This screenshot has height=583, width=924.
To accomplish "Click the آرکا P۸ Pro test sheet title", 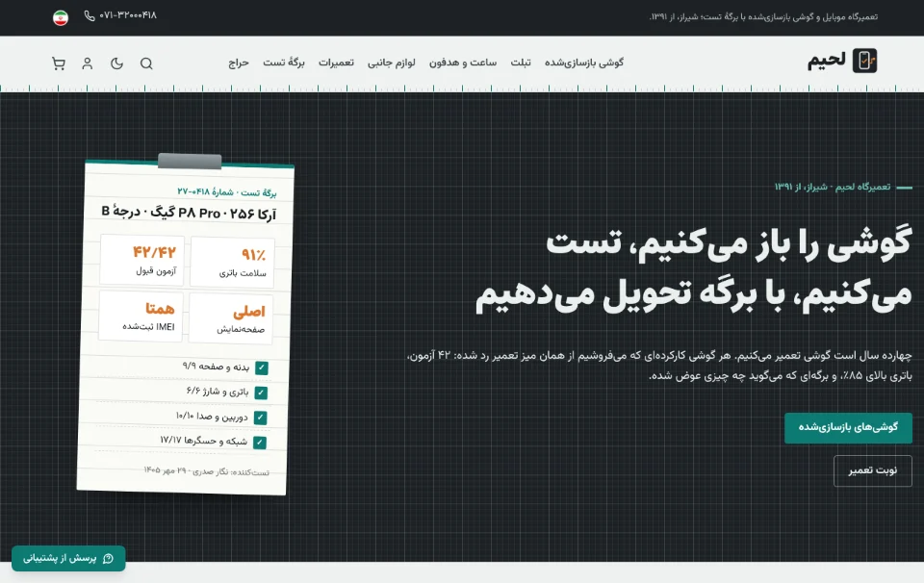I will tap(189, 213).
